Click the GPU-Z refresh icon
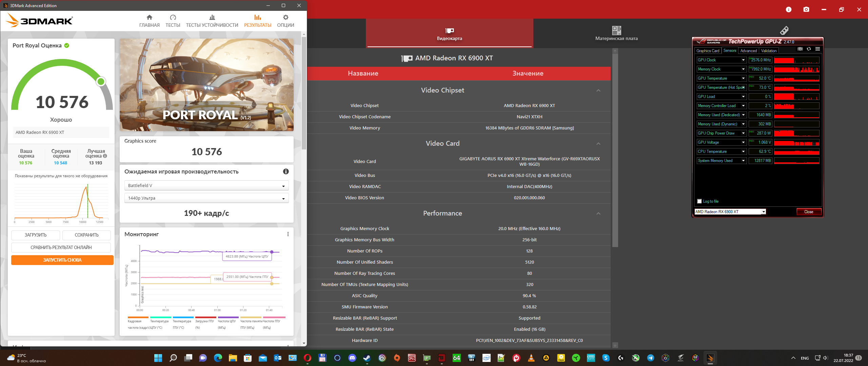Image resolution: width=868 pixels, height=366 pixels. coord(809,49)
